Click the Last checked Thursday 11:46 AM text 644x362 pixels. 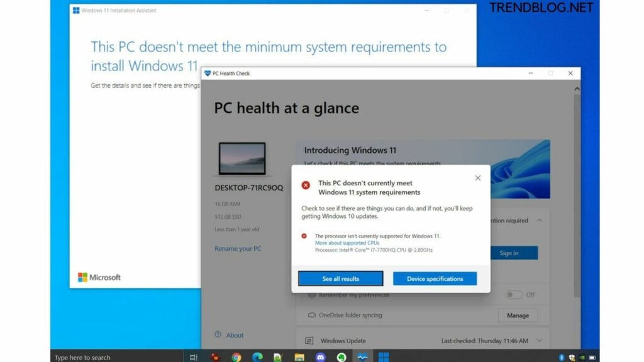tap(485, 341)
